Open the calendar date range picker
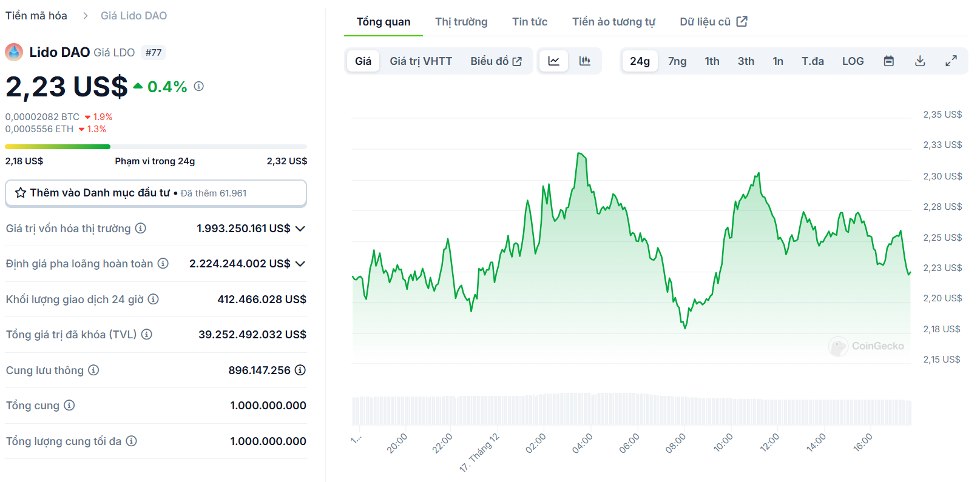 889,61
